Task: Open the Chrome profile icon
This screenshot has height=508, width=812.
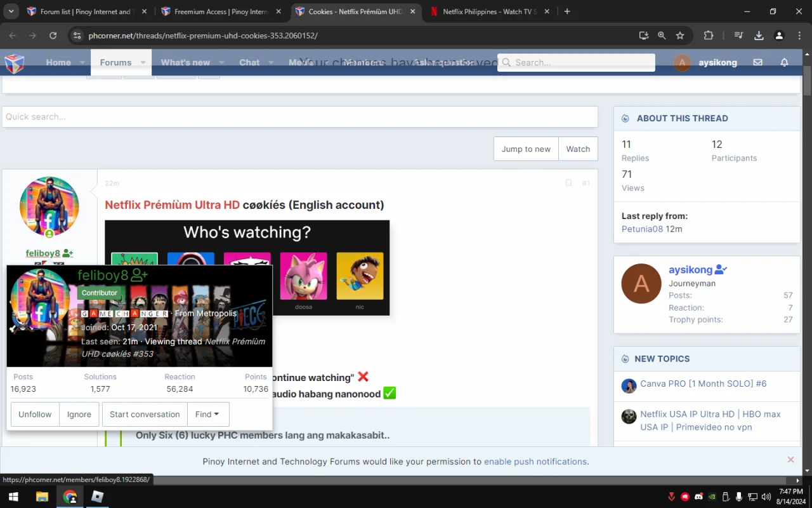Action: click(x=779, y=36)
